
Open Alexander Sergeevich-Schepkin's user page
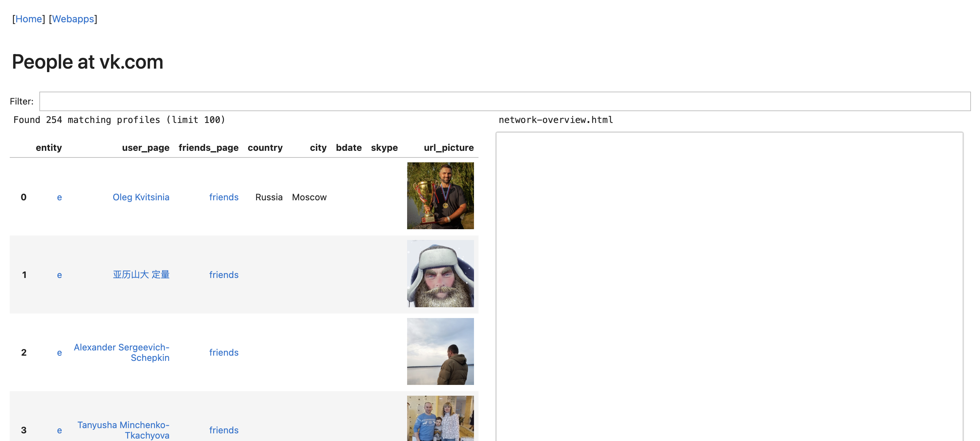[x=121, y=352]
